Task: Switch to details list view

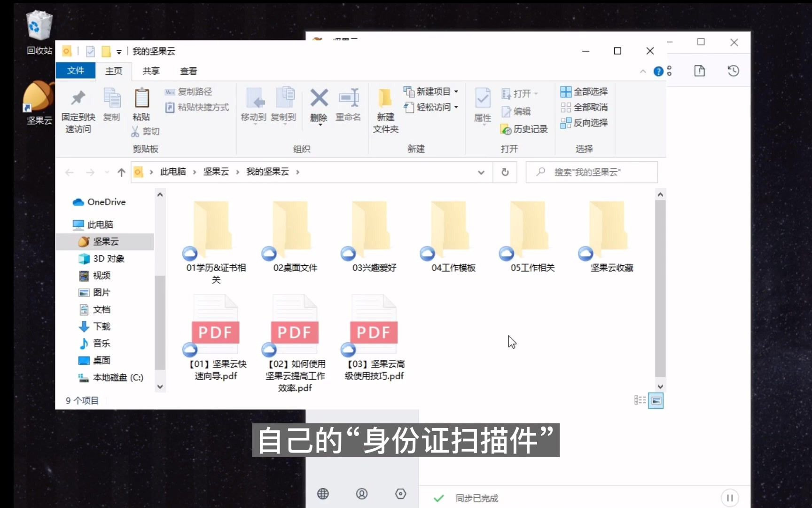Action: tap(640, 400)
